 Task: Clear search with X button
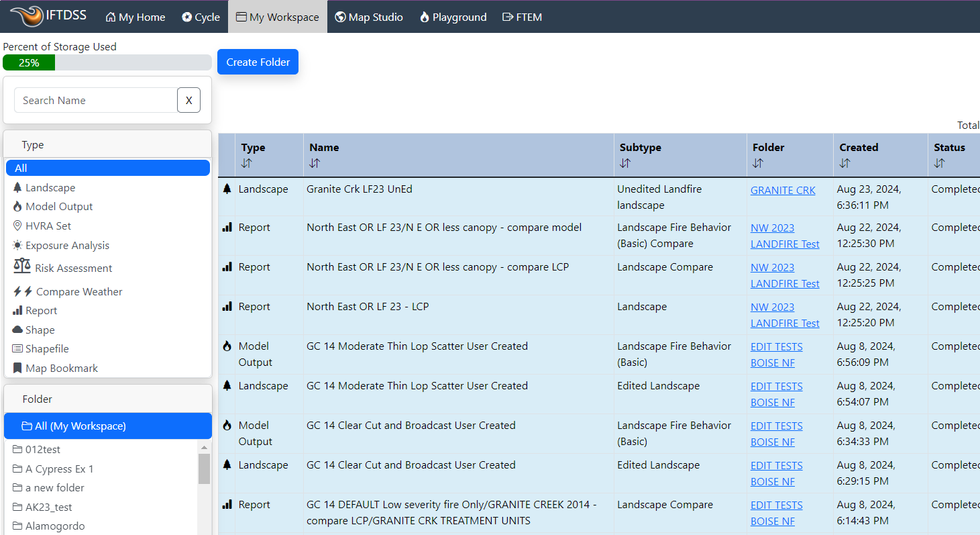click(188, 100)
